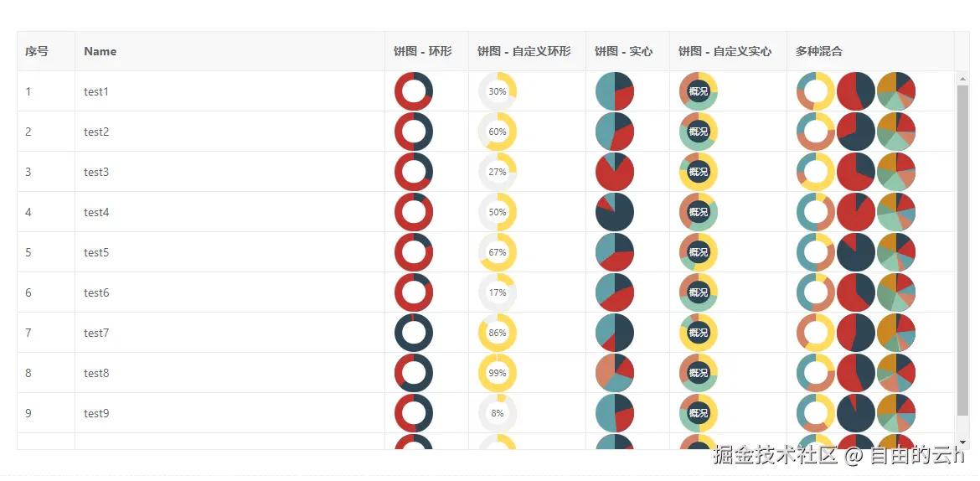Click the 饼图 - 自定义实心 column header
Image resolution: width=980 pixels, height=481 pixels.
(725, 51)
